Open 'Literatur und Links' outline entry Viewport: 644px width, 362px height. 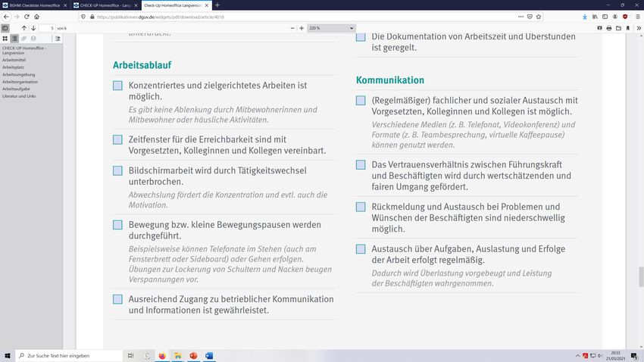coord(19,96)
